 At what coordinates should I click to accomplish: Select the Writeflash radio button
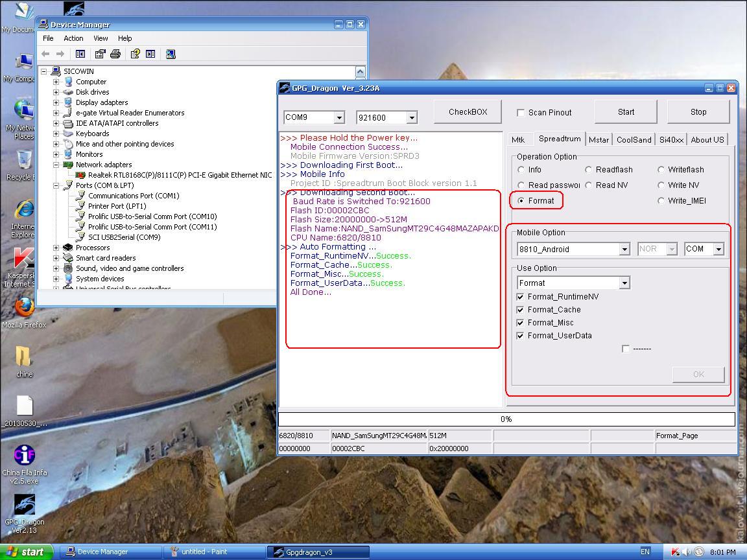click(661, 170)
